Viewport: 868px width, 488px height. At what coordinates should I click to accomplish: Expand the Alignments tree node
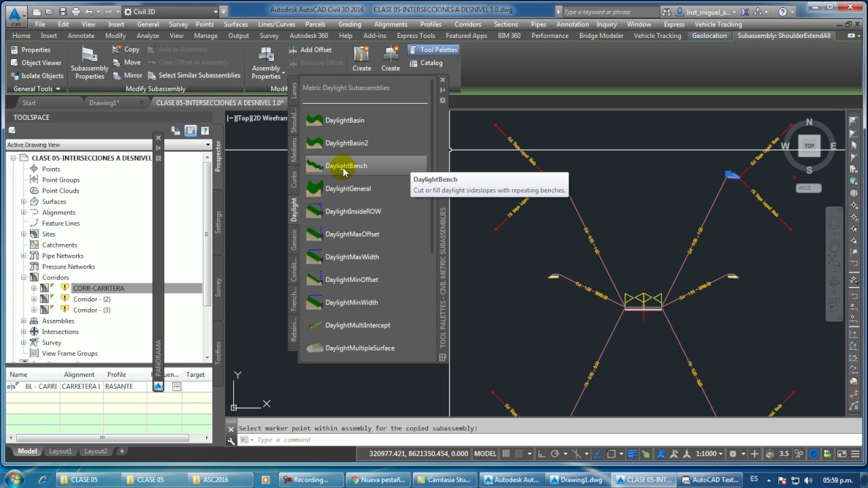24,212
